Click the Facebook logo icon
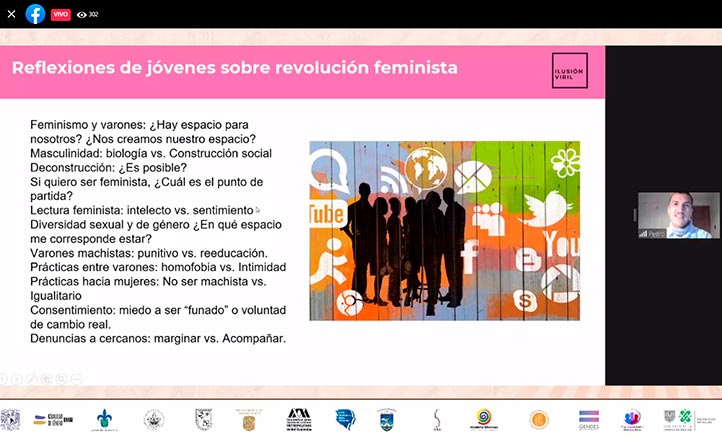Viewport: 722px width, 437px height. [35, 14]
